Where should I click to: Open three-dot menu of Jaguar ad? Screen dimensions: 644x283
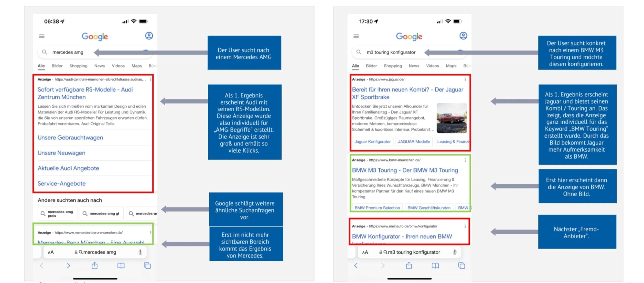coord(465,80)
